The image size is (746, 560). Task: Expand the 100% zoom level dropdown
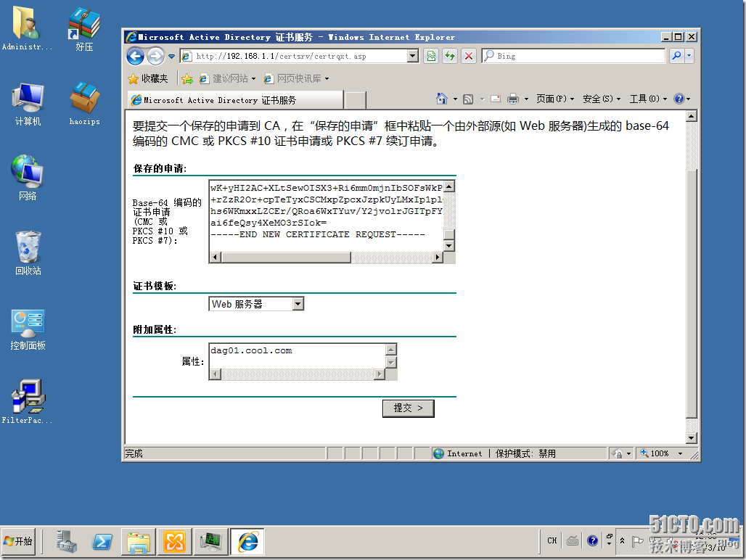[680, 453]
